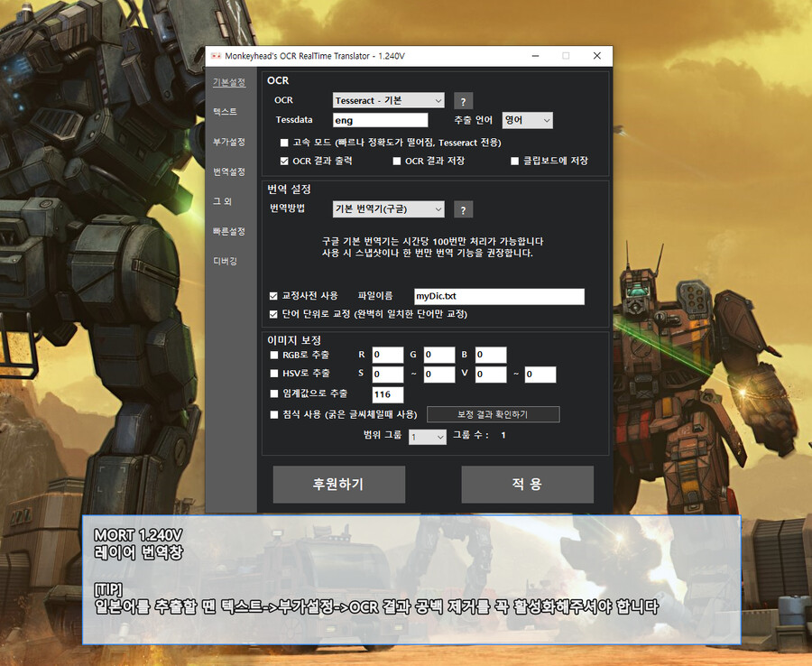The height and width of the screenshot is (666, 812).
Task: Enable RGB로 추출 checkbox
Action: [x=274, y=356]
